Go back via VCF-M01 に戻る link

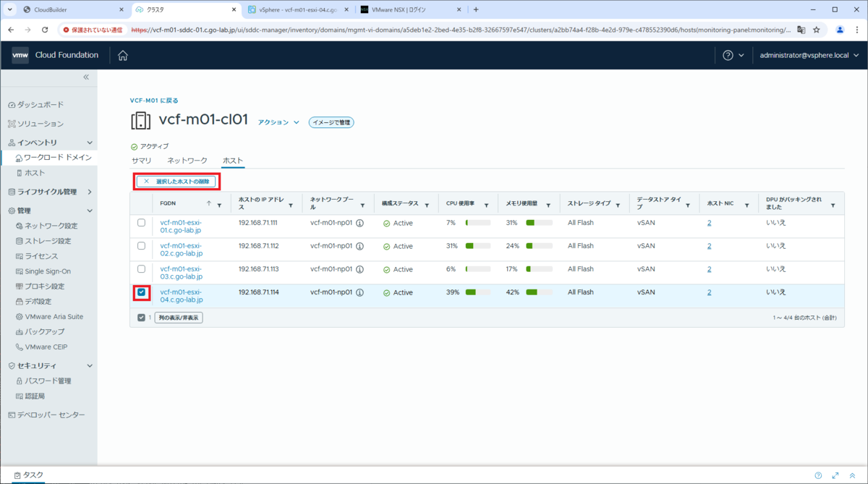154,101
